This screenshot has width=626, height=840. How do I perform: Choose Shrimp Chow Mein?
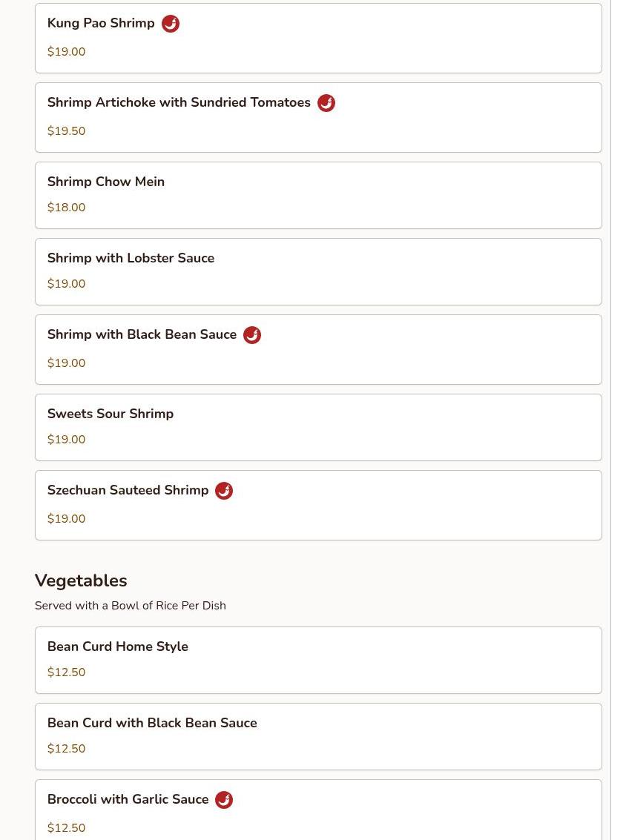tap(106, 182)
